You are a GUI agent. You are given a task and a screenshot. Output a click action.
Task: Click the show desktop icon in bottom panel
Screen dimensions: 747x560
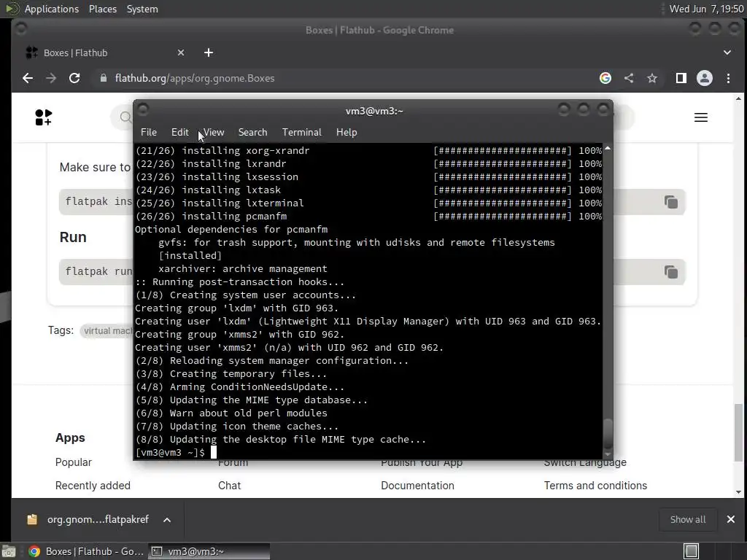tap(9, 551)
